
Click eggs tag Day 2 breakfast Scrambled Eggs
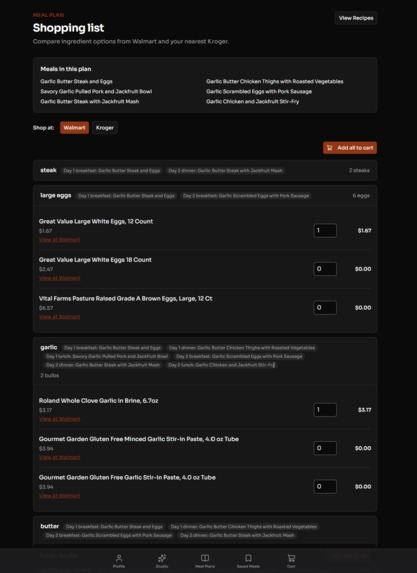[x=246, y=196]
